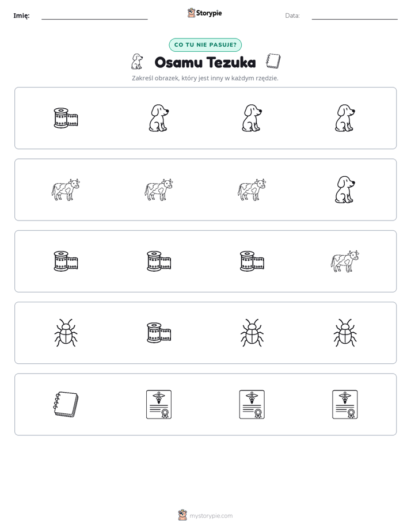411x532 pixels.
Task: Open the mystorypie.com footer link
Action: tap(205, 515)
